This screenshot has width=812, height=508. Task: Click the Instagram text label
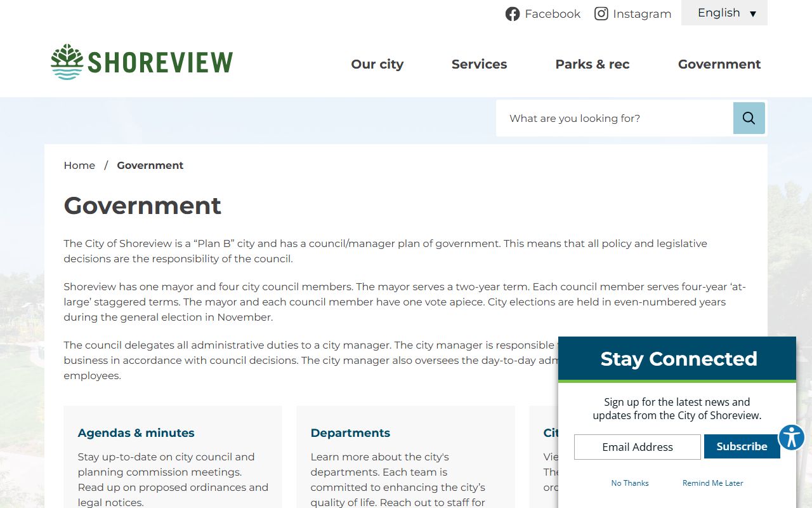click(642, 14)
